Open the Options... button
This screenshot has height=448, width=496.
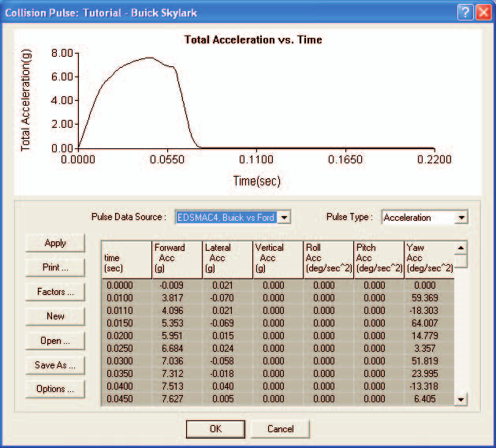55,389
